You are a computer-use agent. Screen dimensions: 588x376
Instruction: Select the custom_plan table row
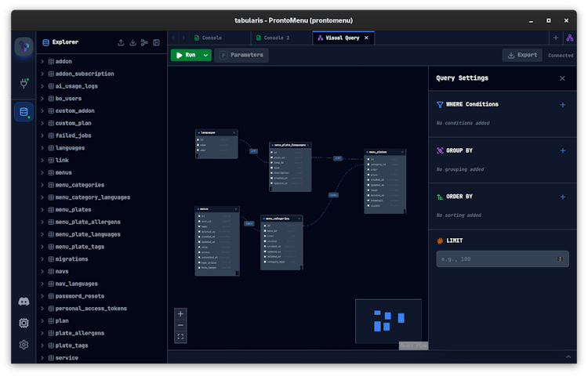click(x=102, y=123)
